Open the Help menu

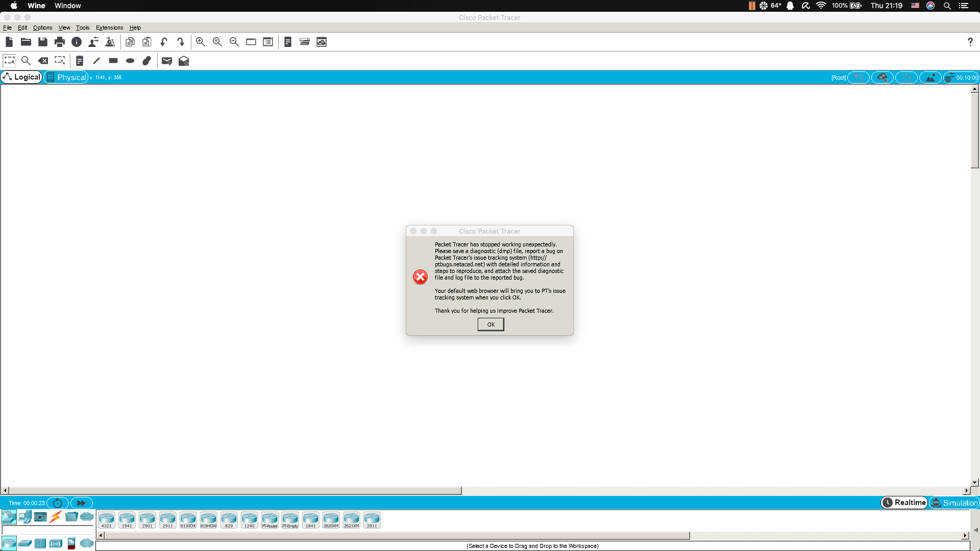pyautogui.click(x=135, y=28)
